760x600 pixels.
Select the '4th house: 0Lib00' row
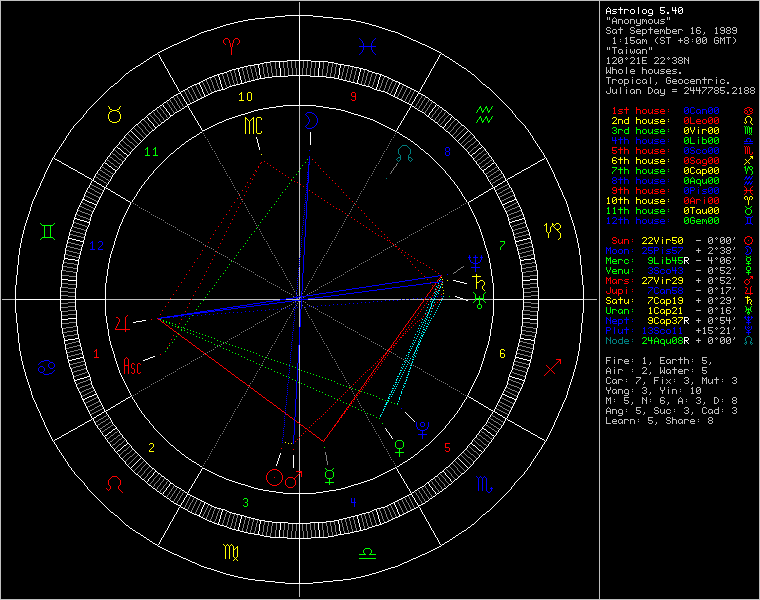[681, 141]
